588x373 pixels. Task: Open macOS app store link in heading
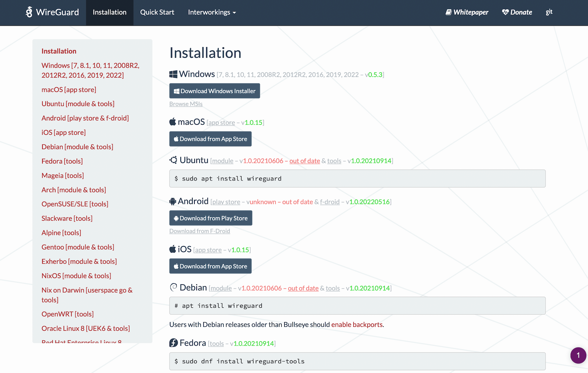point(222,123)
